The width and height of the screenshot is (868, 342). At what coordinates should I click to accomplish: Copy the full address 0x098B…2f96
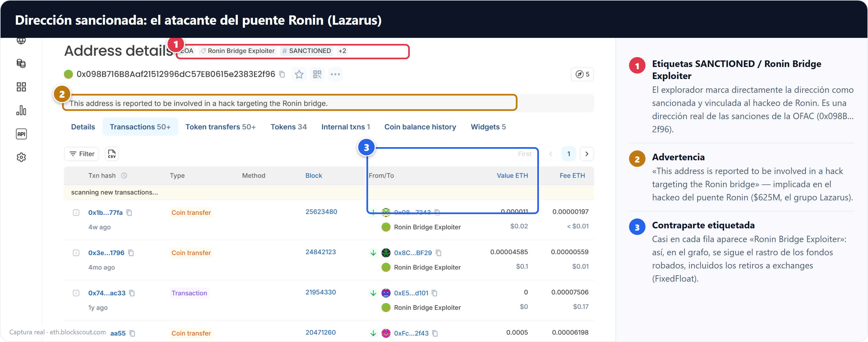coord(282,74)
